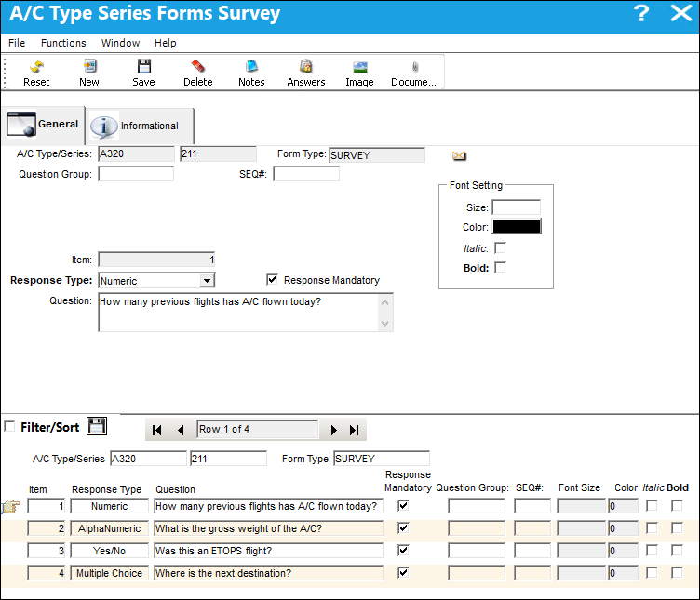The image size is (700, 600).
Task: Check Italic box in item 3 row
Action: (653, 550)
